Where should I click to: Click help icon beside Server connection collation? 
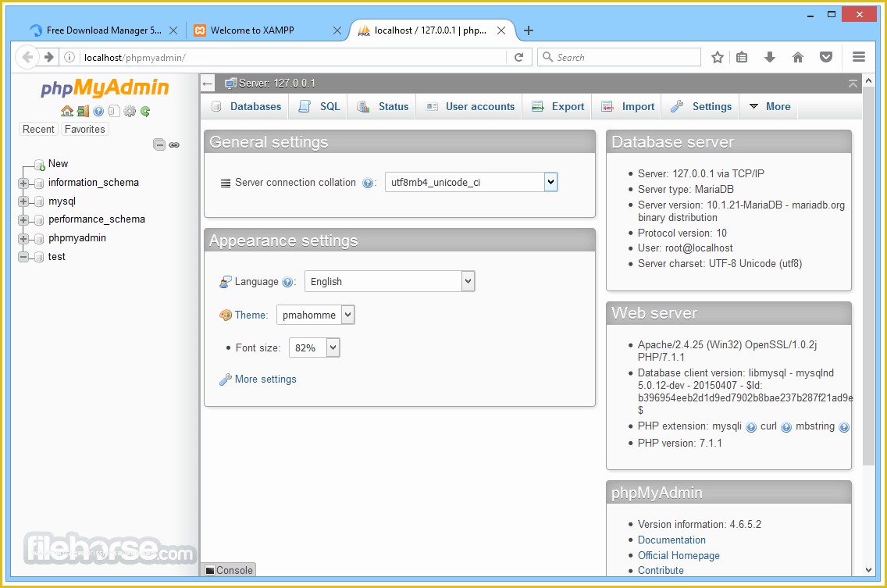coord(368,183)
